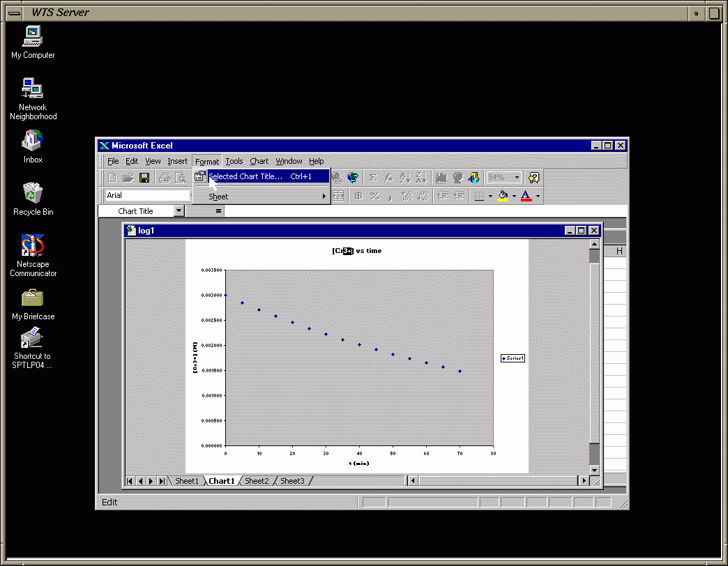Screen dimensions: 728x566
Task: Open the Office Assistant help icon
Action: [533, 178]
